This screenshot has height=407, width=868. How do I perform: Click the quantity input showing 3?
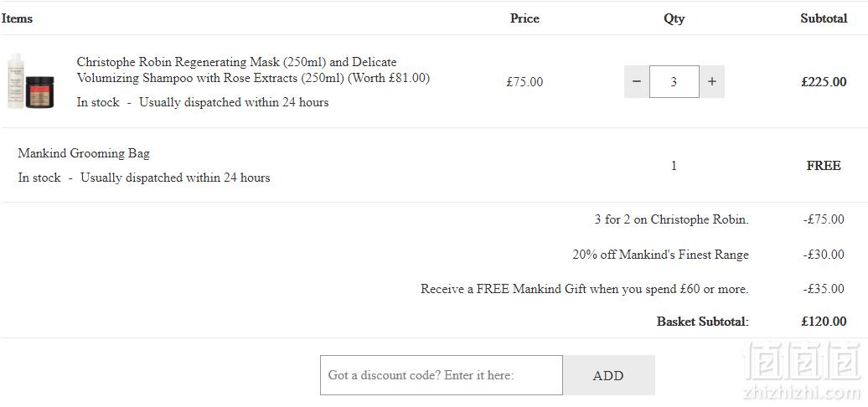(x=674, y=82)
